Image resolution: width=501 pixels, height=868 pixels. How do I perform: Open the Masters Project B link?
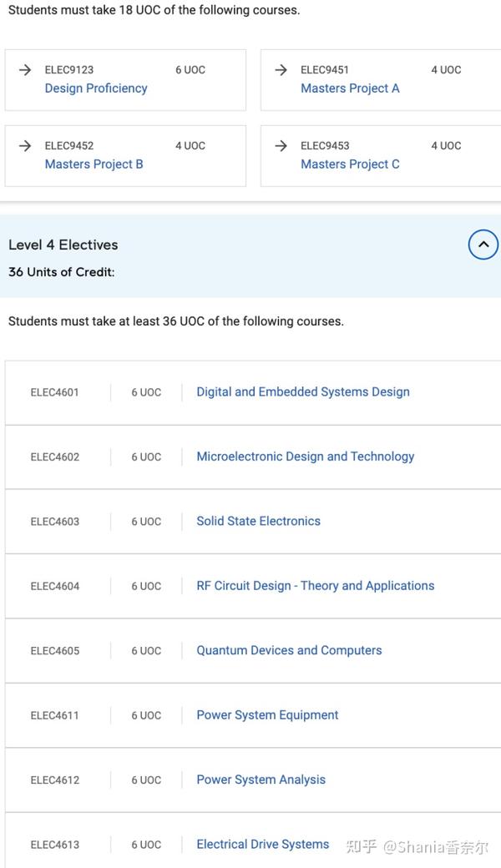(94, 164)
